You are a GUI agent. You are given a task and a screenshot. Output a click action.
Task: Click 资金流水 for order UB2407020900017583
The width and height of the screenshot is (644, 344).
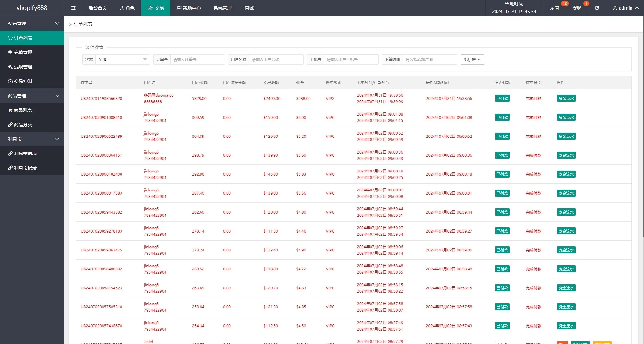[566, 193]
